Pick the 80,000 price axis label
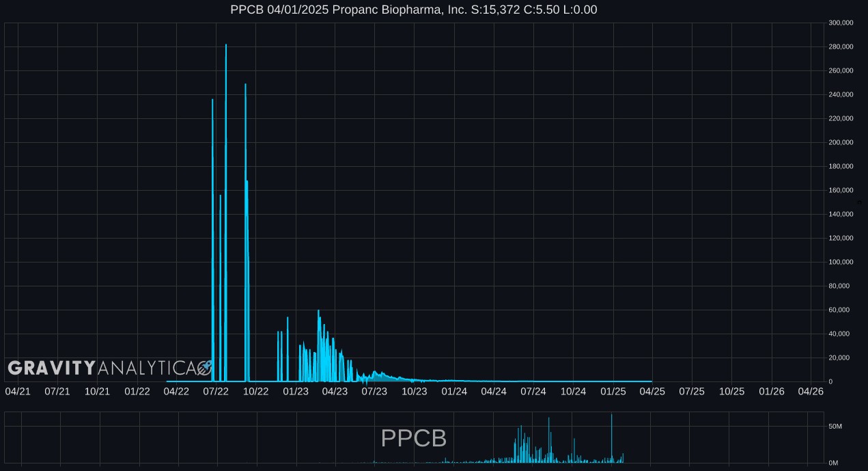 [839, 286]
